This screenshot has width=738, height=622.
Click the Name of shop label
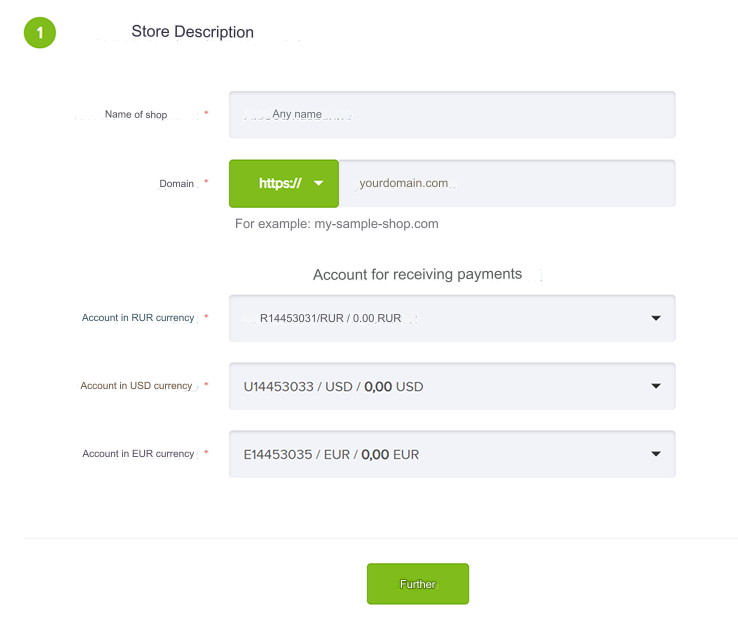(136, 115)
